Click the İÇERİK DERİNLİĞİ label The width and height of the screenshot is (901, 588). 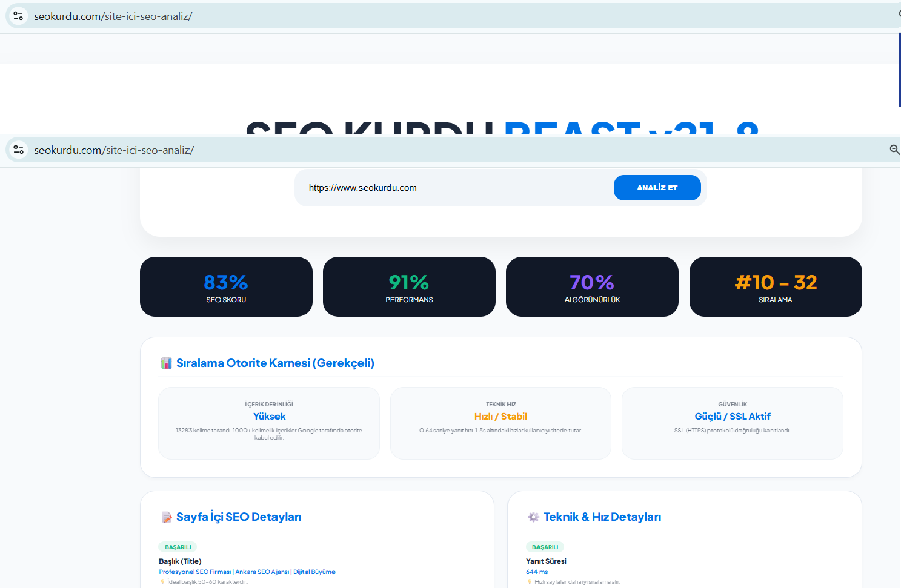(269, 404)
